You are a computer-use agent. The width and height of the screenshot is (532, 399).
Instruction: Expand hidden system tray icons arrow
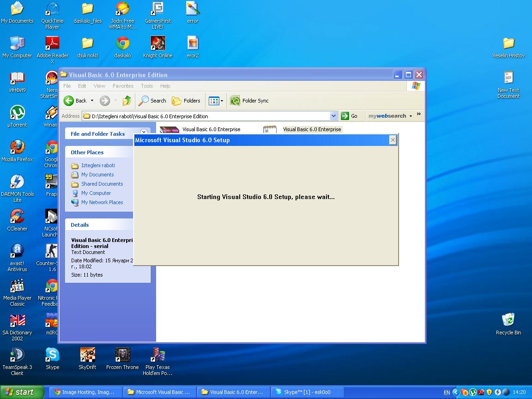(456, 392)
